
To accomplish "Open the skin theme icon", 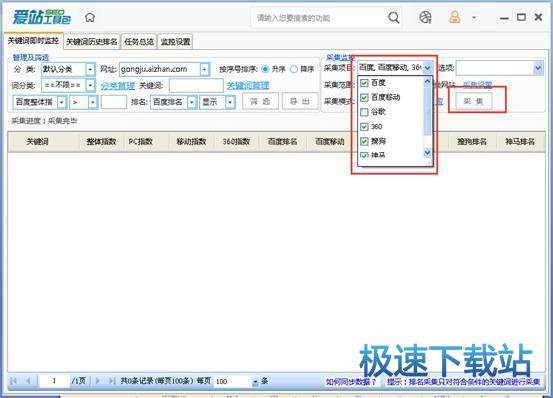I will (x=425, y=17).
